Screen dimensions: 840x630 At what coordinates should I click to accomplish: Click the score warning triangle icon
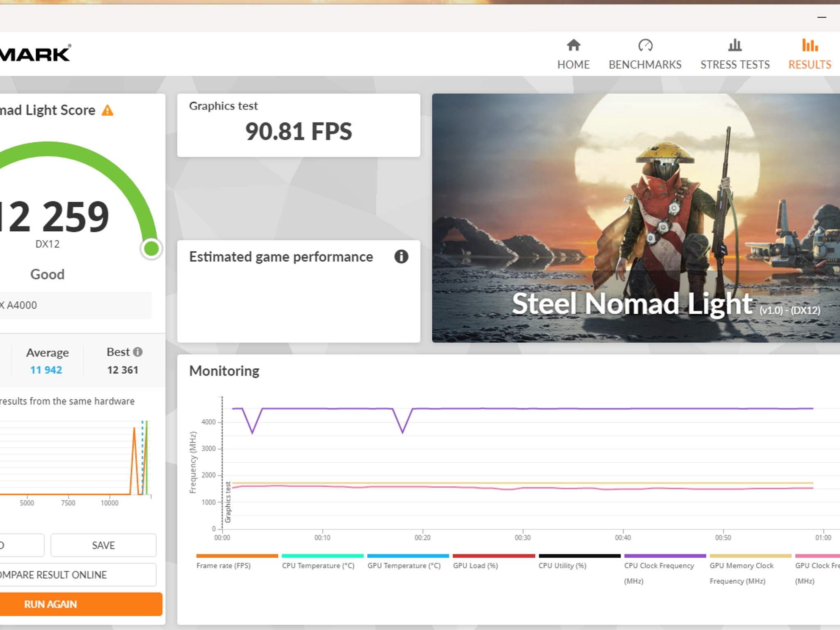[x=107, y=110]
